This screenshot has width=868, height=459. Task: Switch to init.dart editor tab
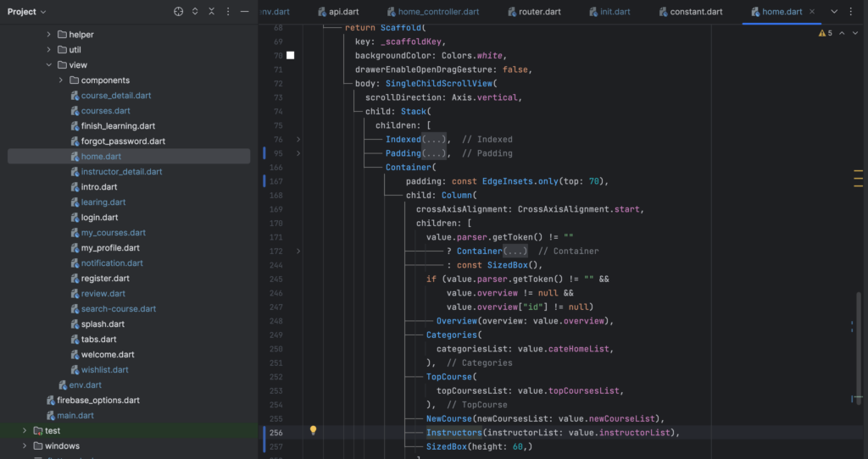[x=609, y=12]
